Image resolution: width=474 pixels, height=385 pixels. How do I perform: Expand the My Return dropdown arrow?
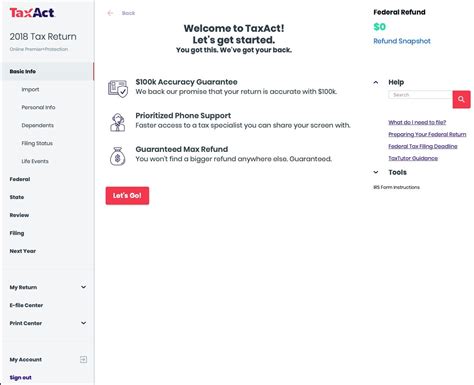click(84, 287)
